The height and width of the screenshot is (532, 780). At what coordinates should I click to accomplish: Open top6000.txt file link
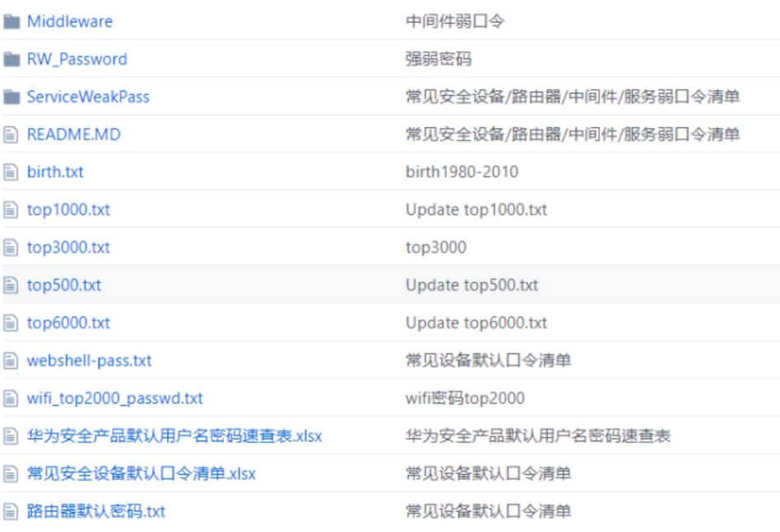coord(68,323)
